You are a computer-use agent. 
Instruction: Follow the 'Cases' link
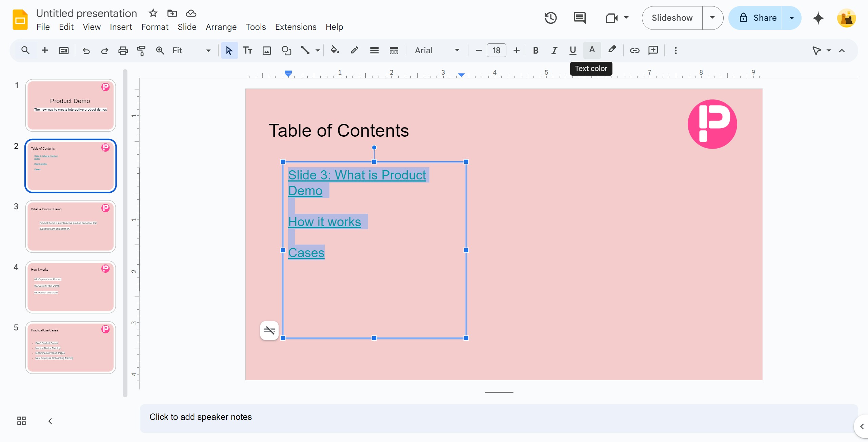[x=306, y=253]
